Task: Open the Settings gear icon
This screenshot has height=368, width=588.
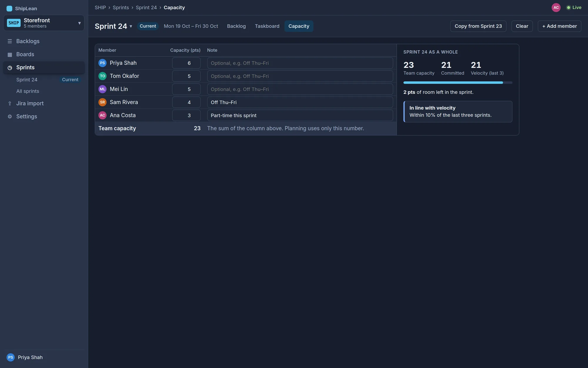Action: click(x=10, y=117)
